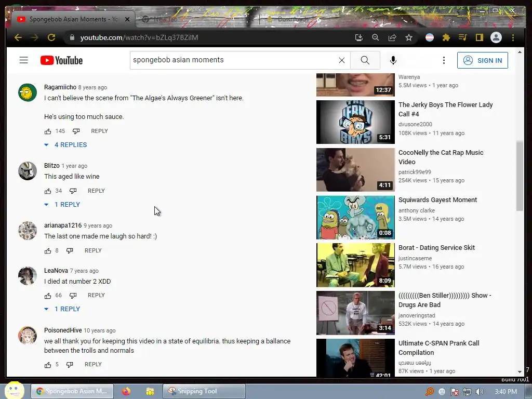This screenshot has width=532, height=399.
Task: Click the install app icon in address bar
Action: pyautogui.click(x=358, y=37)
